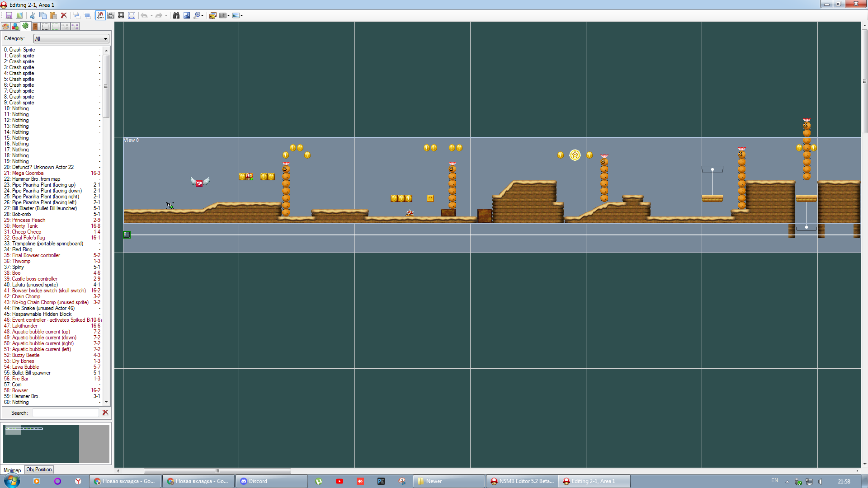The image size is (868, 488).
Task: Open the Entrances door tab icon
Action: (x=35, y=26)
